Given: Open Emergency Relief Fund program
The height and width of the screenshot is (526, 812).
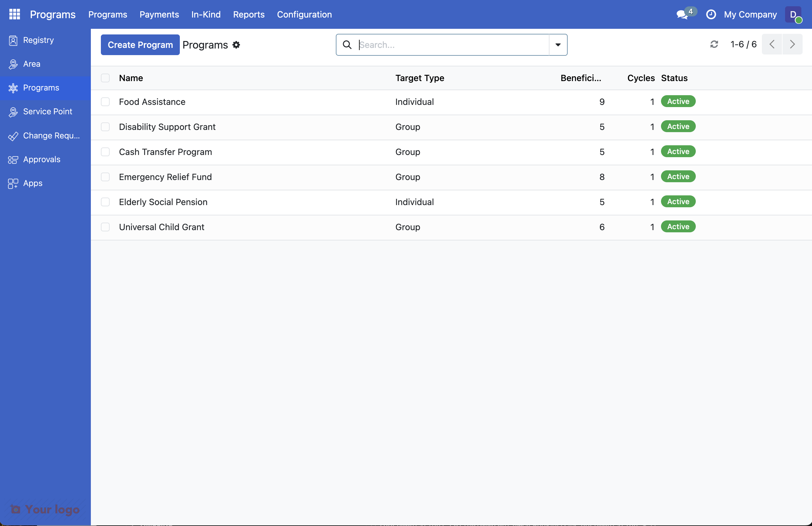Looking at the screenshot, I should (165, 177).
